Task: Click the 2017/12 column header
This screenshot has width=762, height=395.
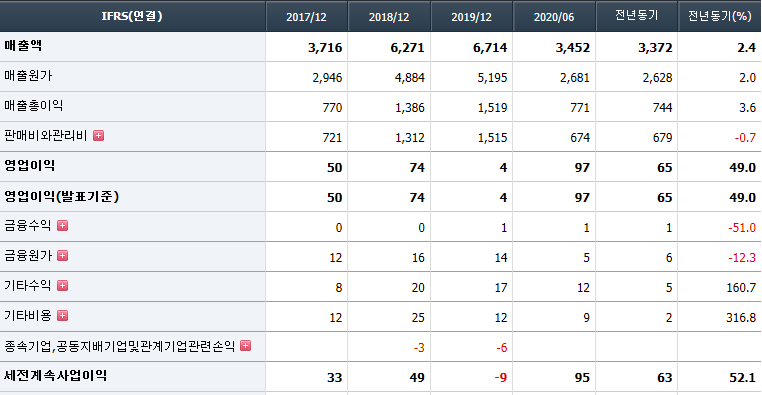Action: (306, 17)
